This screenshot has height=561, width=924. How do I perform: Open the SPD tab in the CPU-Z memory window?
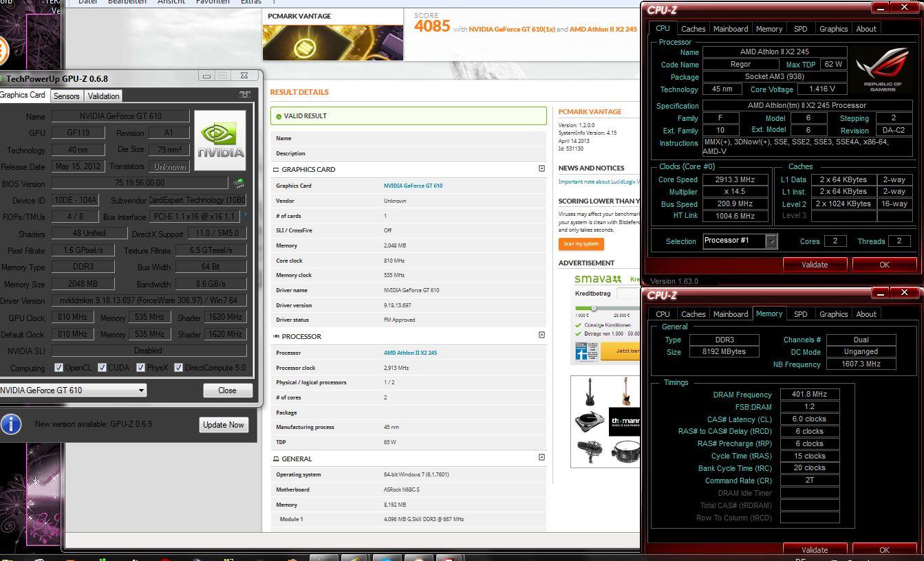point(801,314)
